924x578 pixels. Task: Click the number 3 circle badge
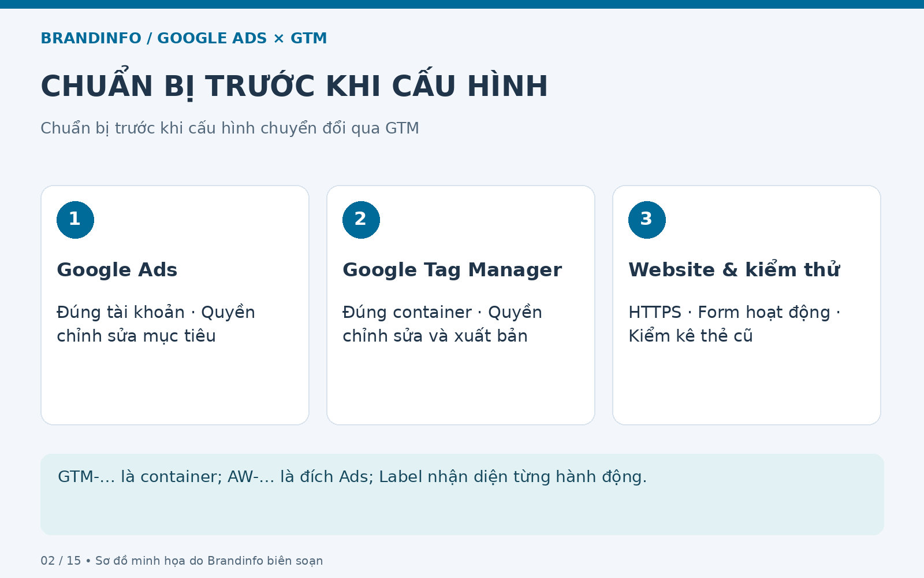(647, 220)
